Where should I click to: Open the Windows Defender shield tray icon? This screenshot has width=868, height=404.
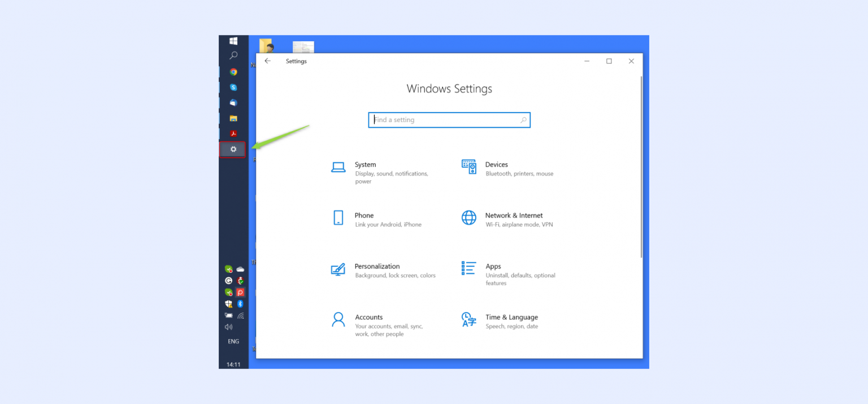[228, 304]
